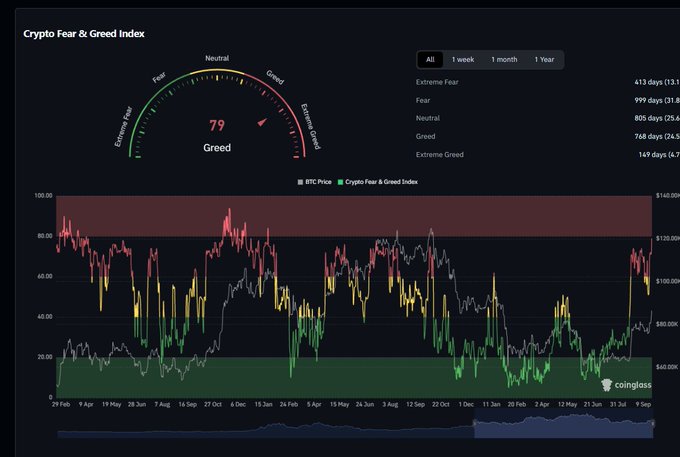Switch to the 1 Year tab

point(544,60)
